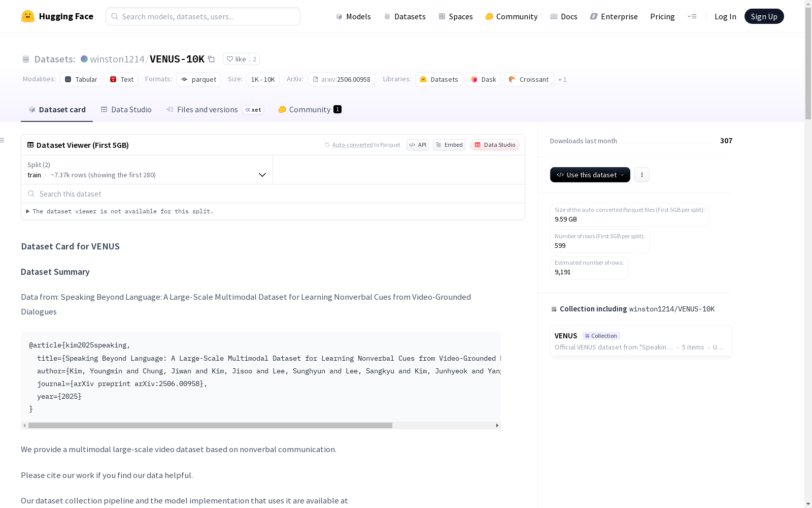Click the downloads last month value 307
Screen dimensions: 812x508
click(726, 141)
